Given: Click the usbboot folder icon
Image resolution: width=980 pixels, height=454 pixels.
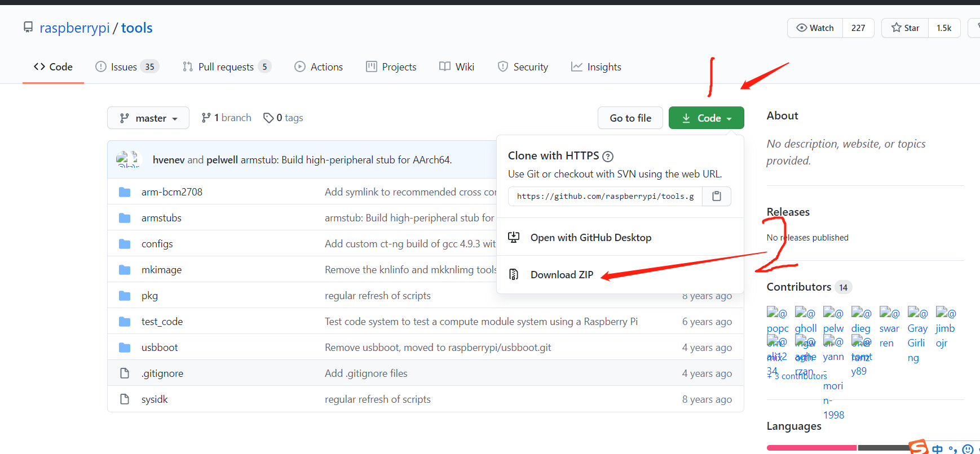Looking at the screenshot, I should click(x=125, y=348).
